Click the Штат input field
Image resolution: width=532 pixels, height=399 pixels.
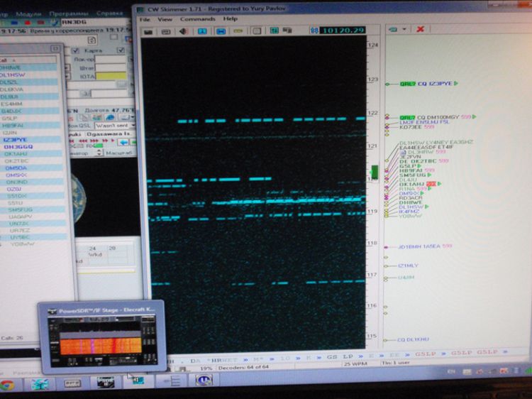pos(111,67)
